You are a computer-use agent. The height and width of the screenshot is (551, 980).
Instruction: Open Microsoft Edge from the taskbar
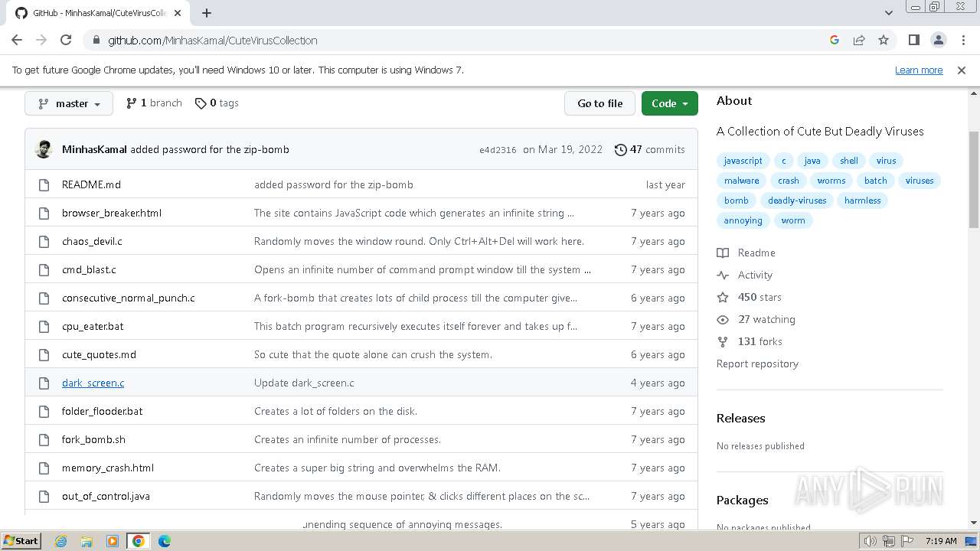164,541
